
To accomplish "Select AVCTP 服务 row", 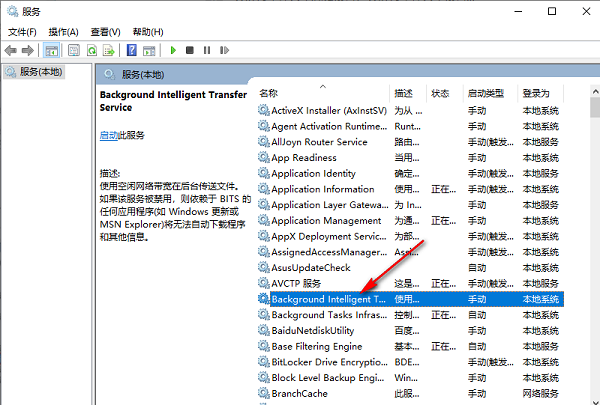I will [410, 283].
